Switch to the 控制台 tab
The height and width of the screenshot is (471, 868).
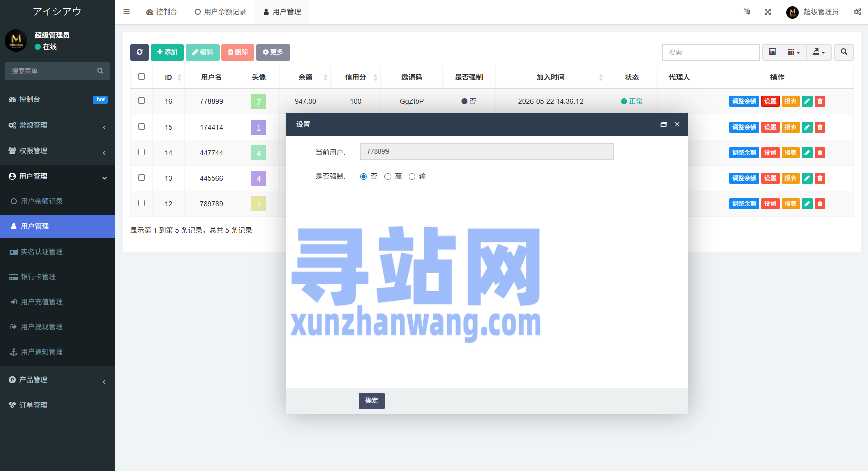[161, 12]
